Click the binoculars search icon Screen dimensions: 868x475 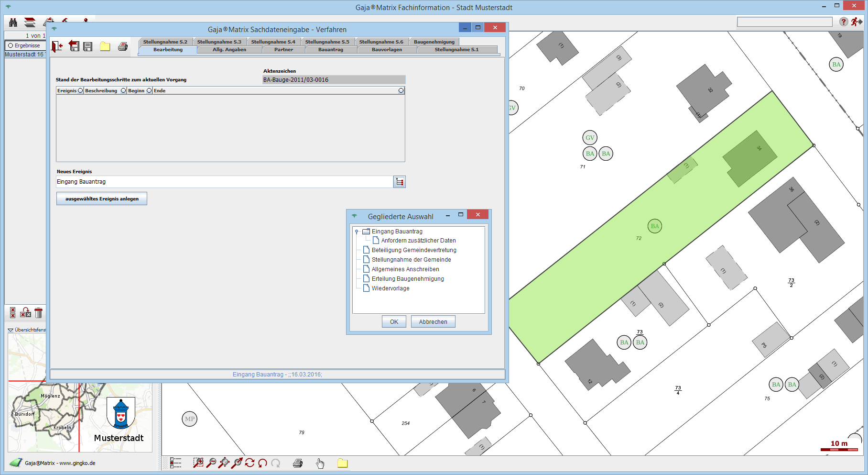[x=13, y=22]
